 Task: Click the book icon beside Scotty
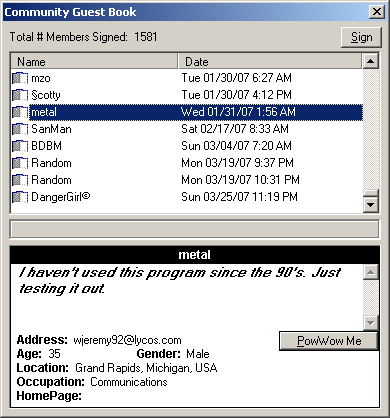point(20,95)
